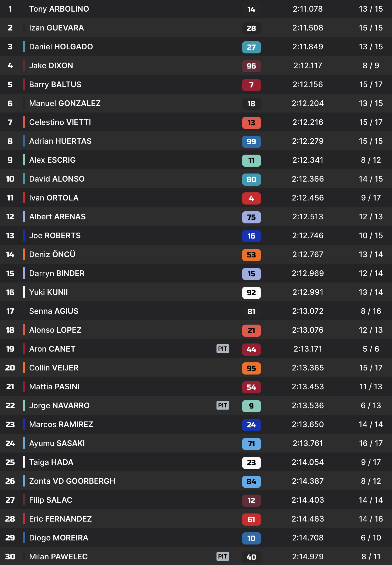Image resolution: width=392 pixels, height=565 pixels.
Task: Click the number 28 badge for Izan GUEVARA
Action: (x=251, y=28)
